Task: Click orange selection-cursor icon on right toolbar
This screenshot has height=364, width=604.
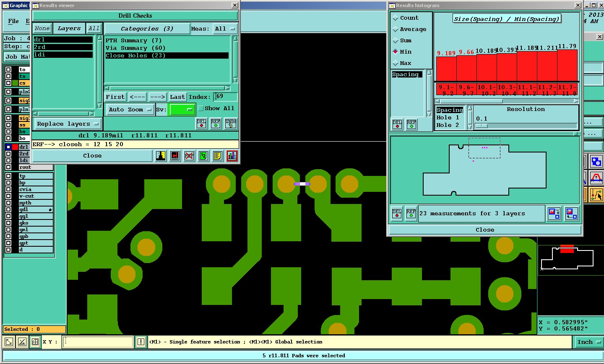Action: click(x=596, y=195)
